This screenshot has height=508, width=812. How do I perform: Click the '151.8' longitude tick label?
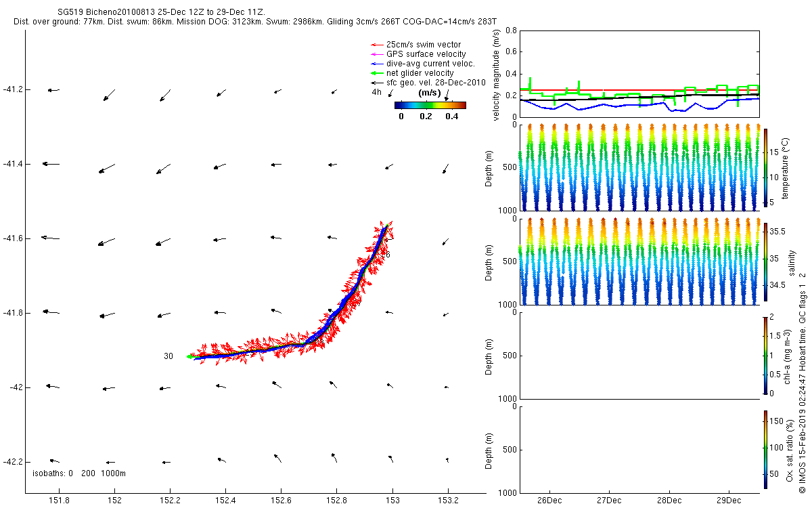click(60, 501)
